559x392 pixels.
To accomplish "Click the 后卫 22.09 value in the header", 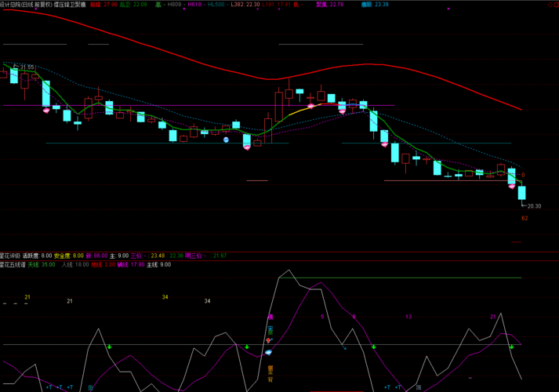I will pos(133,5).
